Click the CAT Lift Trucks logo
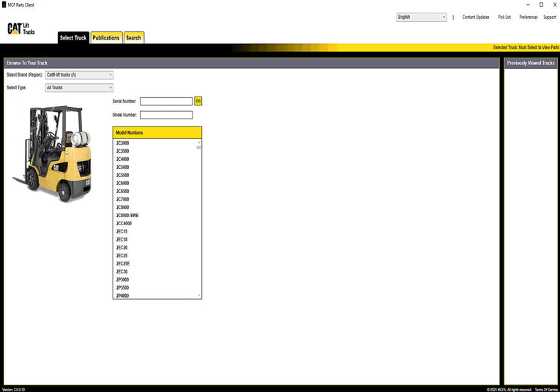Image resolution: width=560 pixels, height=392 pixels. pyautogui.click(x=21, y=29)
